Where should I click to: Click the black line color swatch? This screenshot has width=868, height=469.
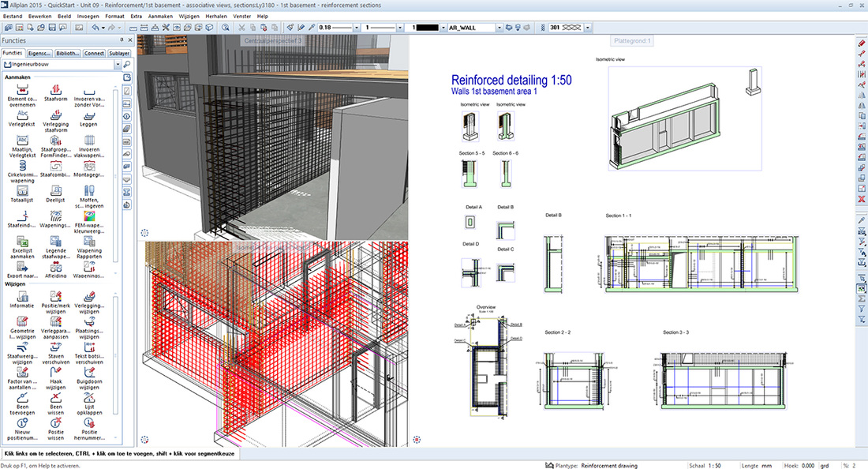click(427, 27)
